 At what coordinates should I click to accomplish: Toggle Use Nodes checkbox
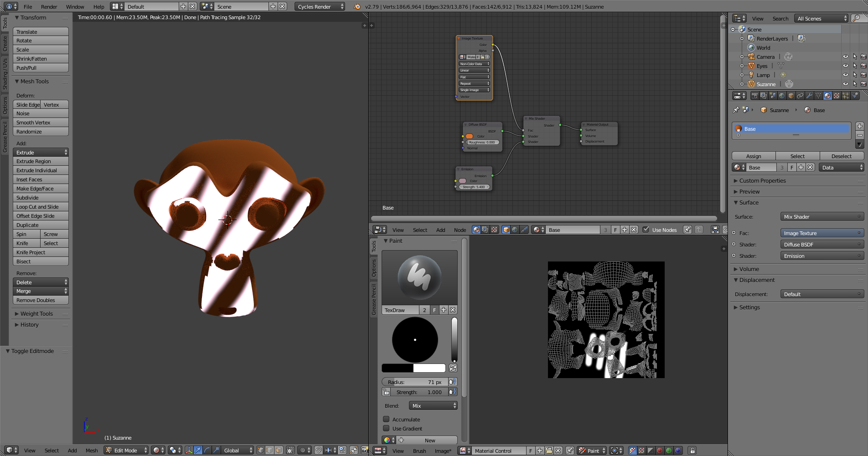[646, 230]
